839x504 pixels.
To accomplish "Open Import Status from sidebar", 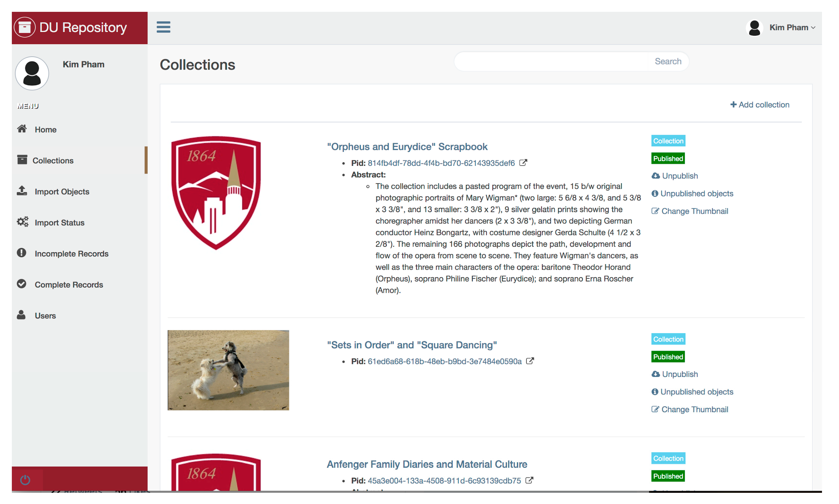I will click(x=59, y=223).
